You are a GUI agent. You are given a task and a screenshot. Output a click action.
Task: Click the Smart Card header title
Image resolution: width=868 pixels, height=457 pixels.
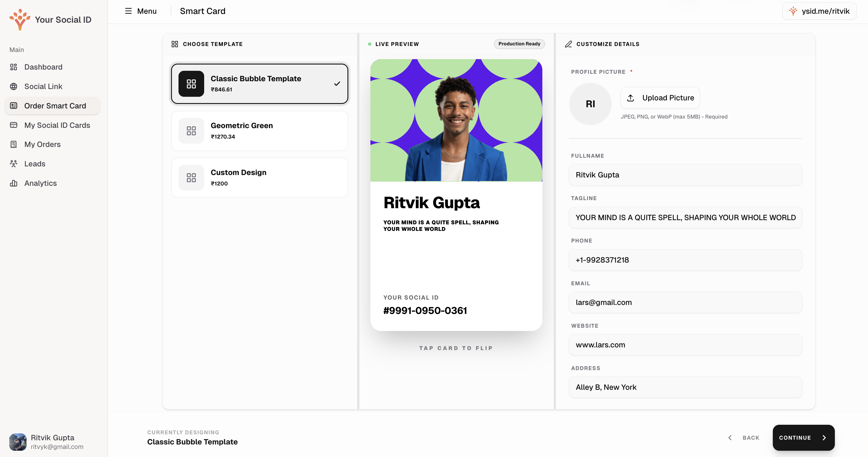(x=202, y=11)
